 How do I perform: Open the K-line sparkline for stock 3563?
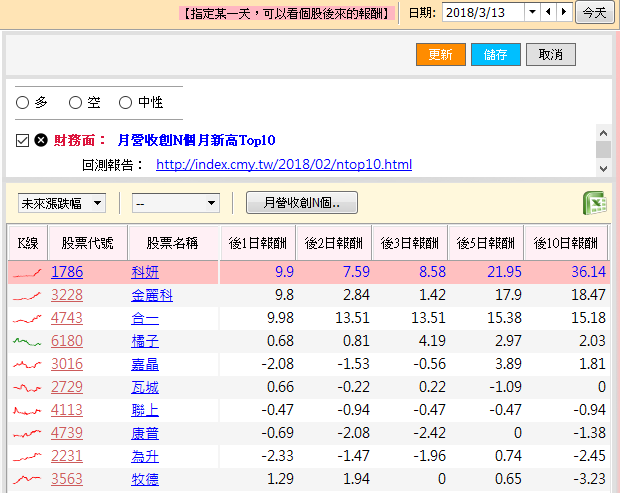coord(27,479)
